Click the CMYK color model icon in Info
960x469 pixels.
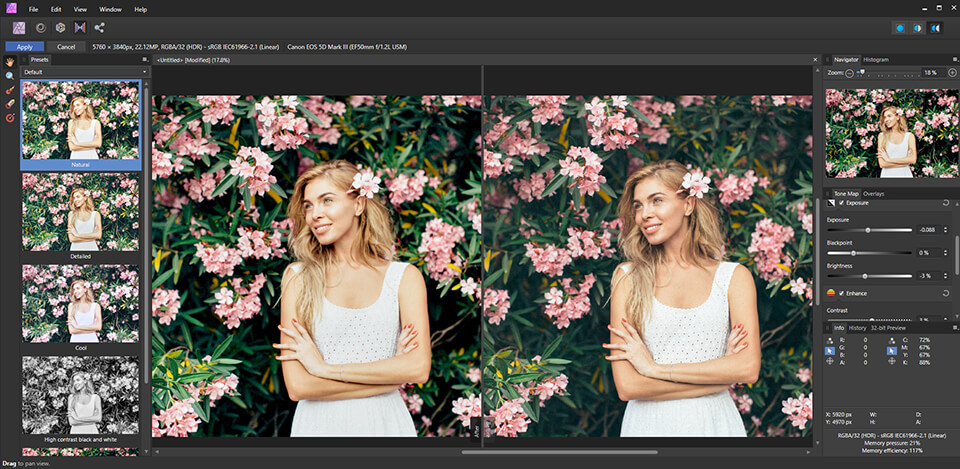coord(891,339)
